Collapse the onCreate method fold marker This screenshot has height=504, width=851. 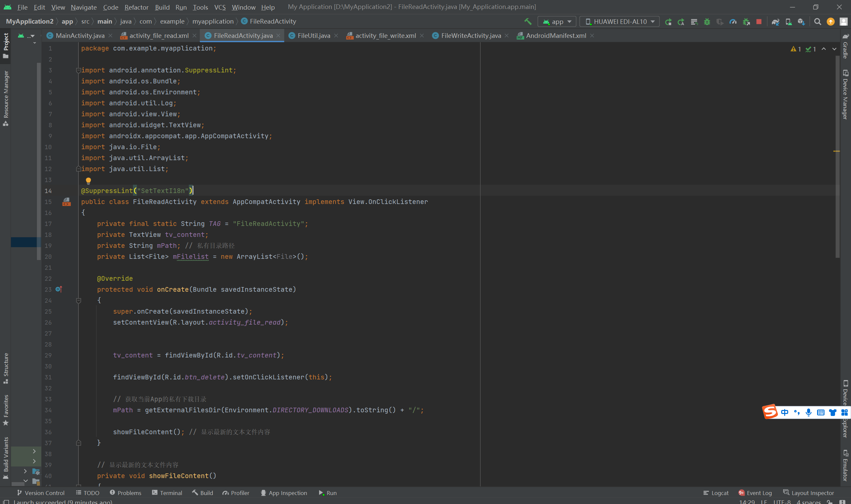coord(78,300)
